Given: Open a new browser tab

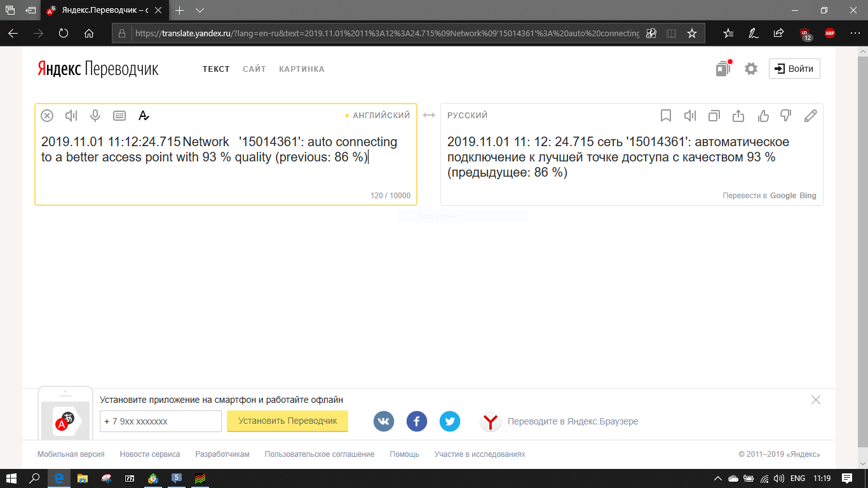Looking at the screenshot, I should (x=179, y=10).
